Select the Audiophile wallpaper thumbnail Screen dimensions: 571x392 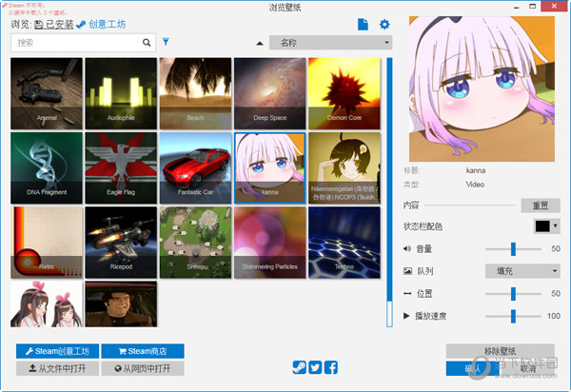click(121, 93)
